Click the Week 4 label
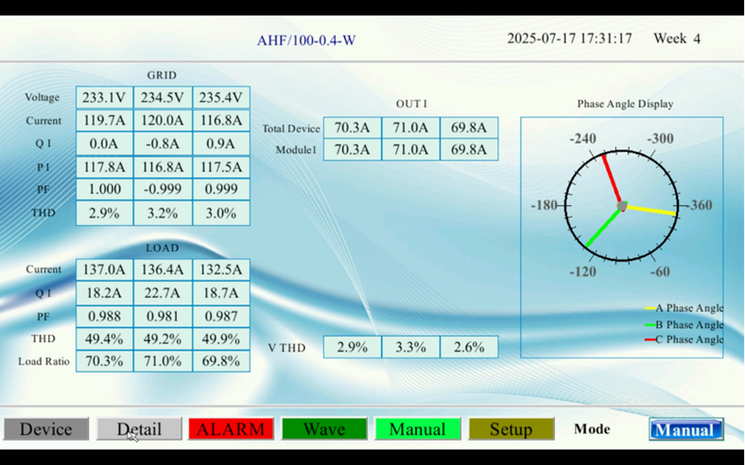This screenshot has width=745, height=465. click(677, 38)
